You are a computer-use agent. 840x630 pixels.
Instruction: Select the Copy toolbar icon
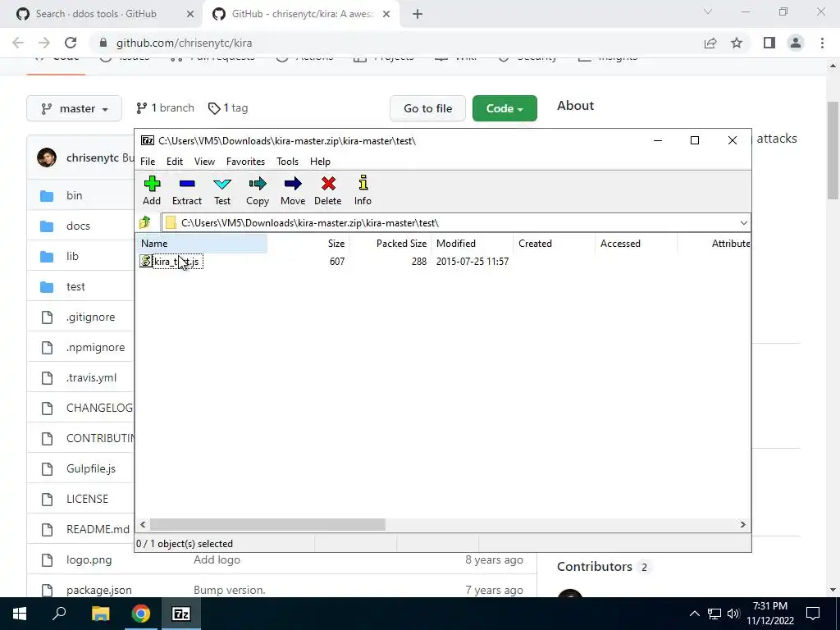[x=258, y=190]
